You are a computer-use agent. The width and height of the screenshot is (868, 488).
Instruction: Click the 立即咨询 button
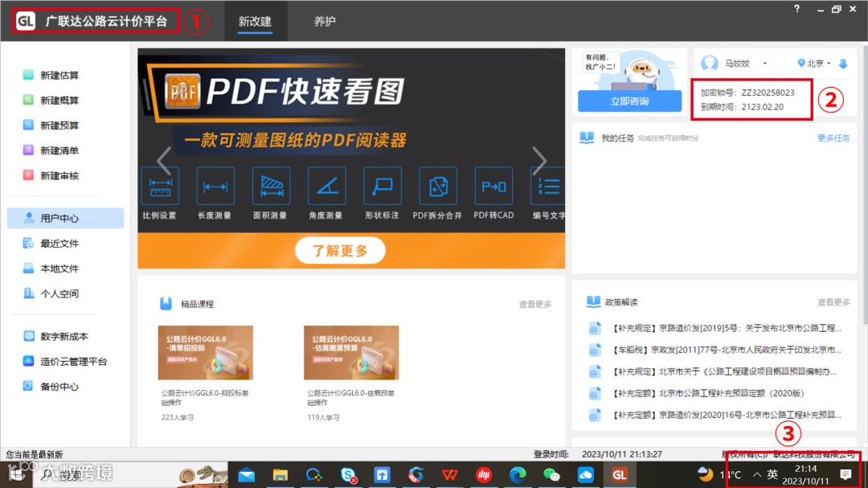pos(630,101)
